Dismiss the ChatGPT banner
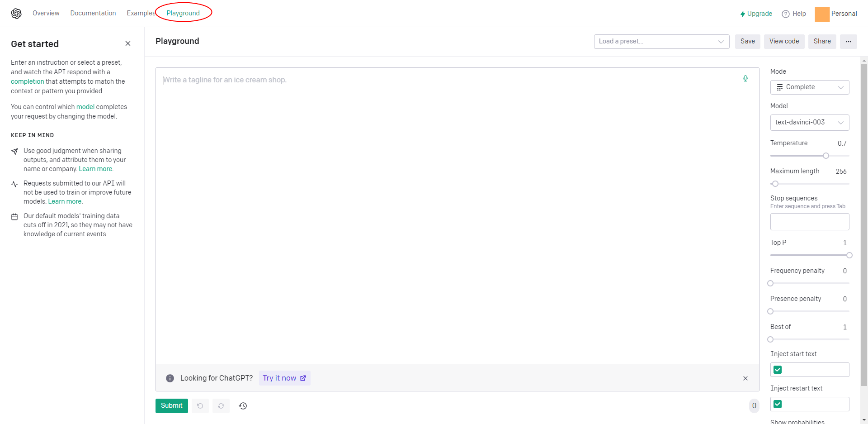Image resolution: width=868 pixels, height=424 pixels. coord(745,378)
